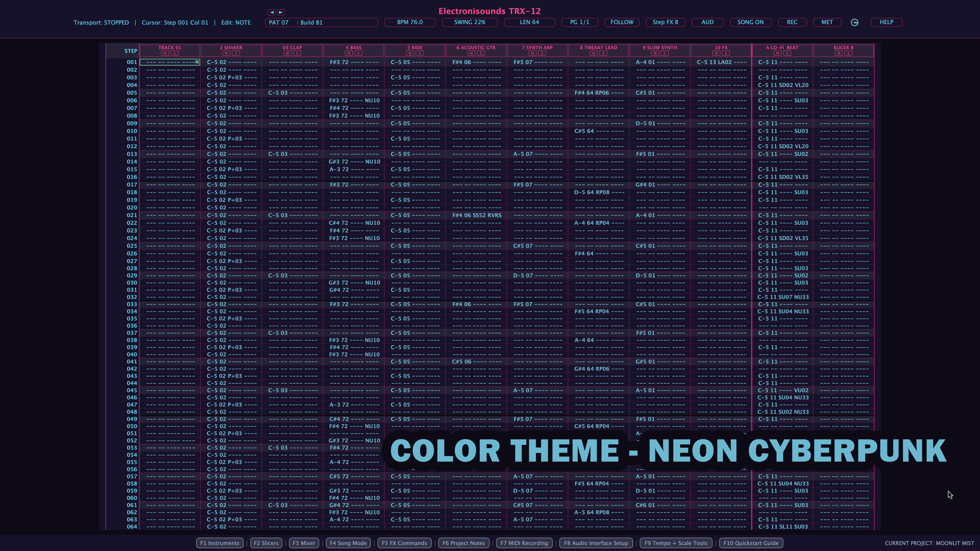Mute the 4 BASS track

tap(348, 53)
